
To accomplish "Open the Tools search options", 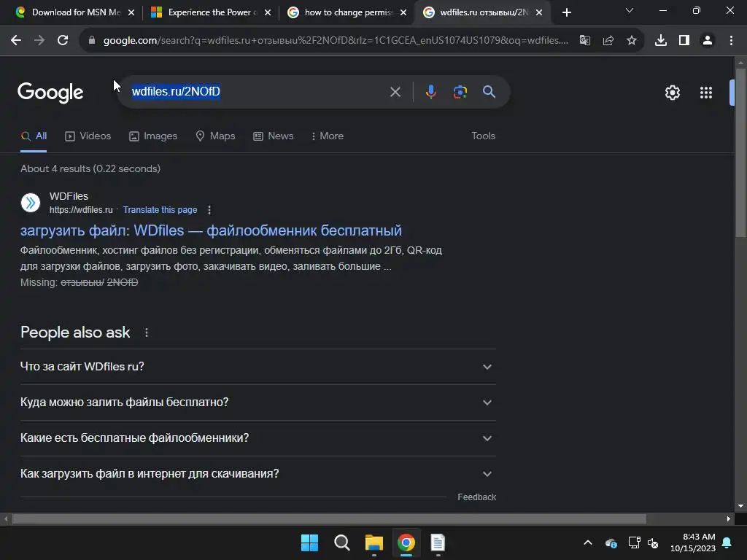I will click(483, 136).
